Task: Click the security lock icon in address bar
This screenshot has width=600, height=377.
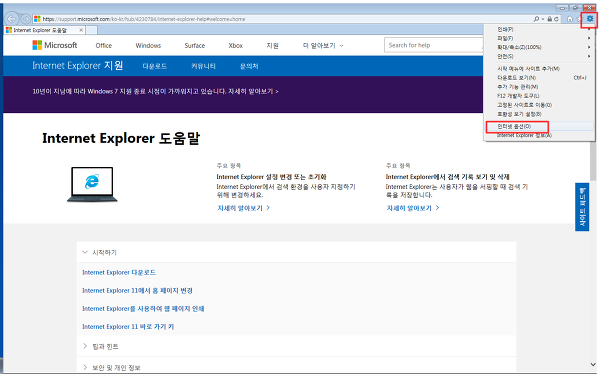Action: [549, 18]
